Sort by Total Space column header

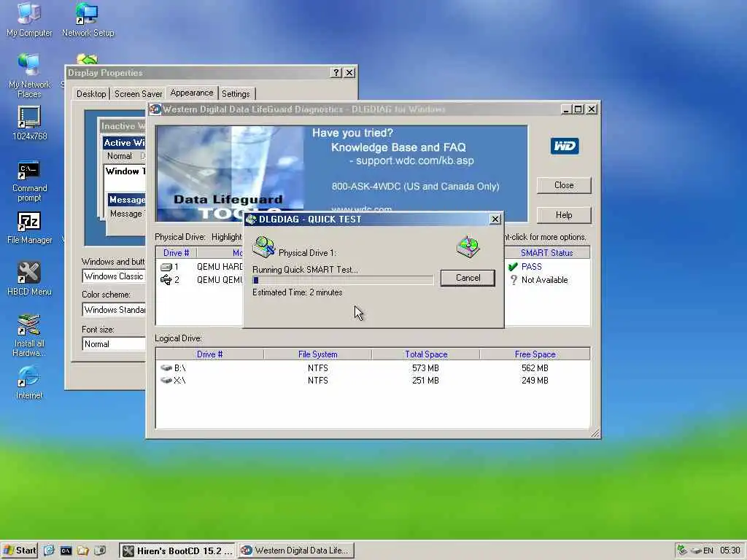pyautogui.click(x=426, y=354)
